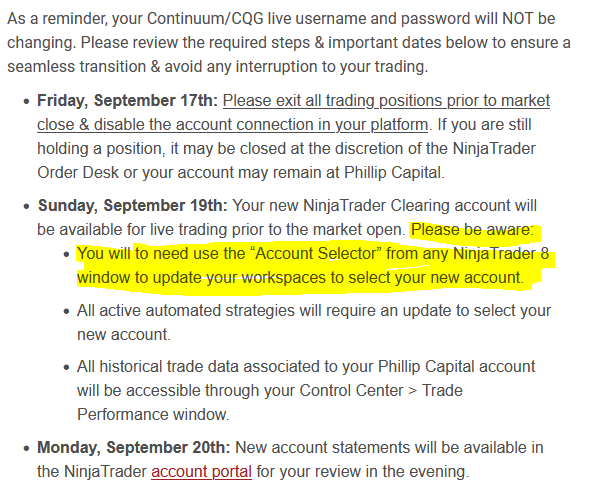This screenshot has width=611, height=500.
Task: Click the bold "Monday, September 20th:" heading
Action: tap(134, 447)
